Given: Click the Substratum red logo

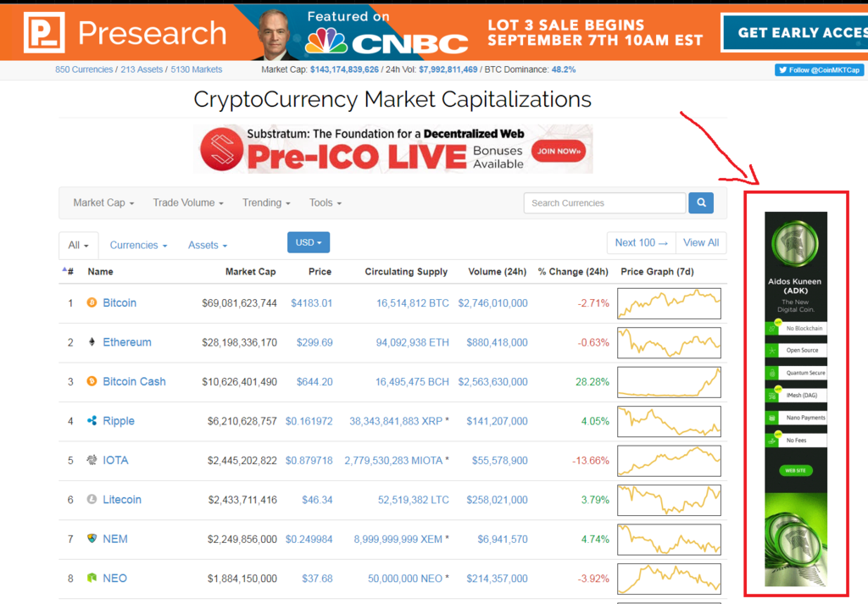Looking at the screenshot, I should [222, 149].
